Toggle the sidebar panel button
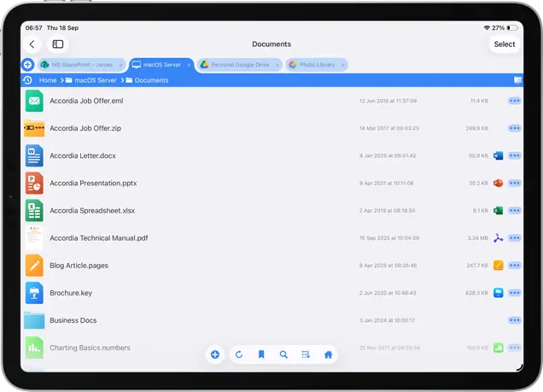This screenshot has width=543, height=392. coord(58,44)
